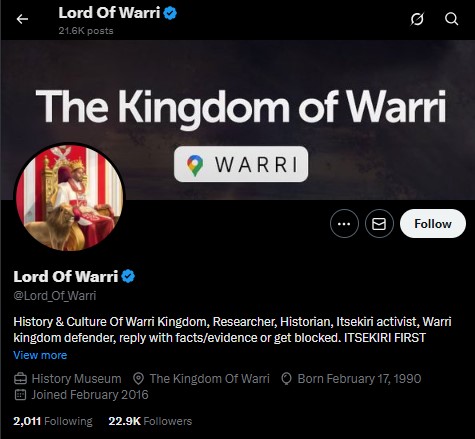The image size is (475, 439).
Task: Click the Lord Of Warri header title
Action: point(109,13)
